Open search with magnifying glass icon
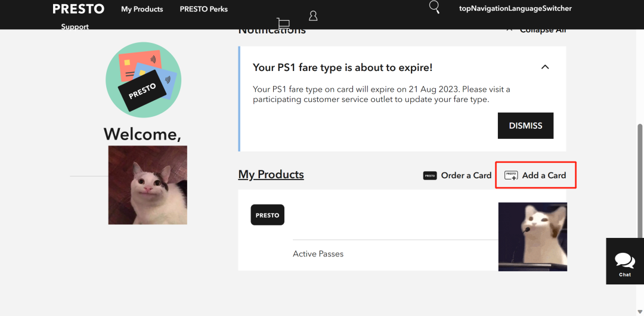Screen dimensions: 644x316 pyautogui.click(x=435, y=8)
